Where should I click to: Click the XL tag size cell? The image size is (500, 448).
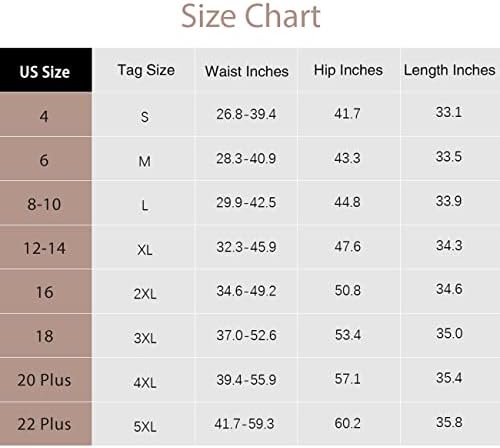click(x=145, y=250)
